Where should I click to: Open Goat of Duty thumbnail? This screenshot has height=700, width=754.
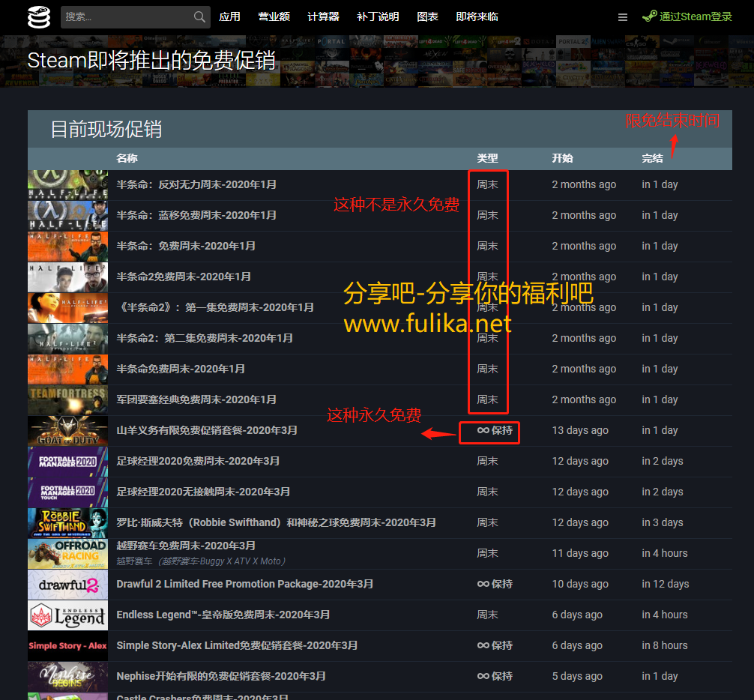[x=67, y=431]
